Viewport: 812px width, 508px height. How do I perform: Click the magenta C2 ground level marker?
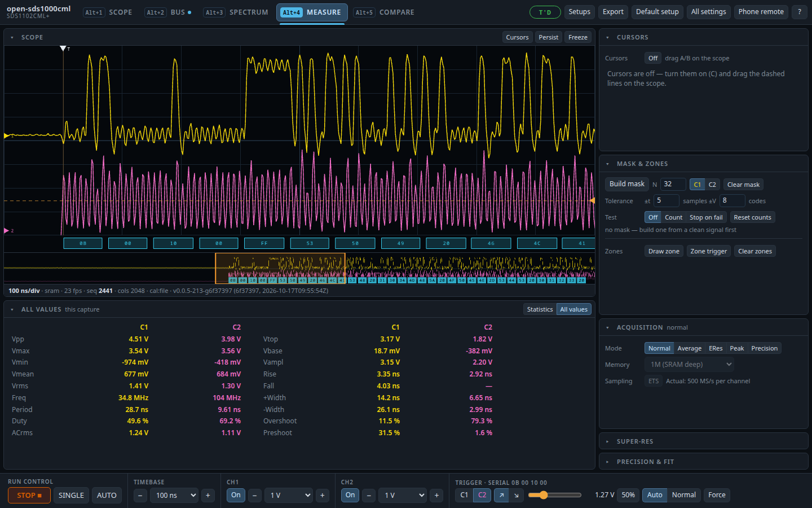[7, 230]
